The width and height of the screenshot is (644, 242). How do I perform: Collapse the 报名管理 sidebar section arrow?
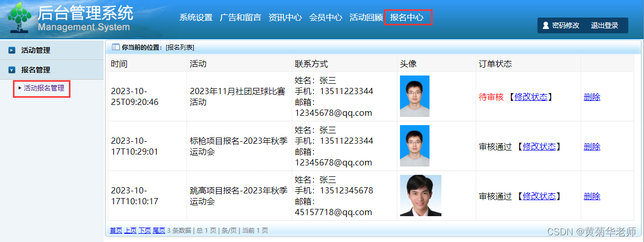click(12, 70)
